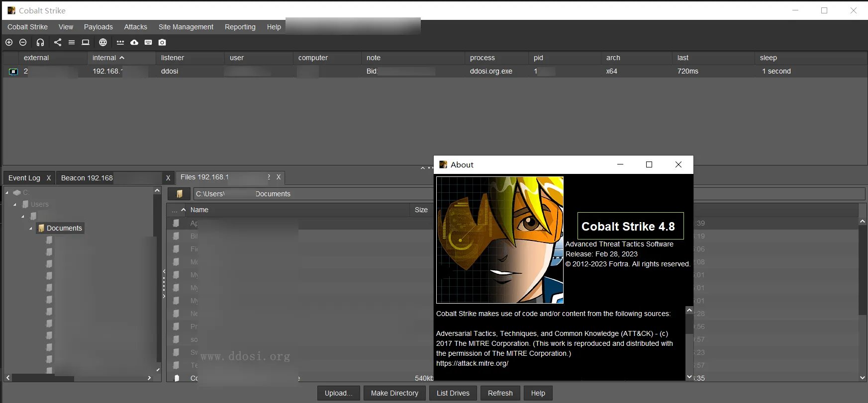
Task: Click the Documents folder icon in tree
Action: 41,228
